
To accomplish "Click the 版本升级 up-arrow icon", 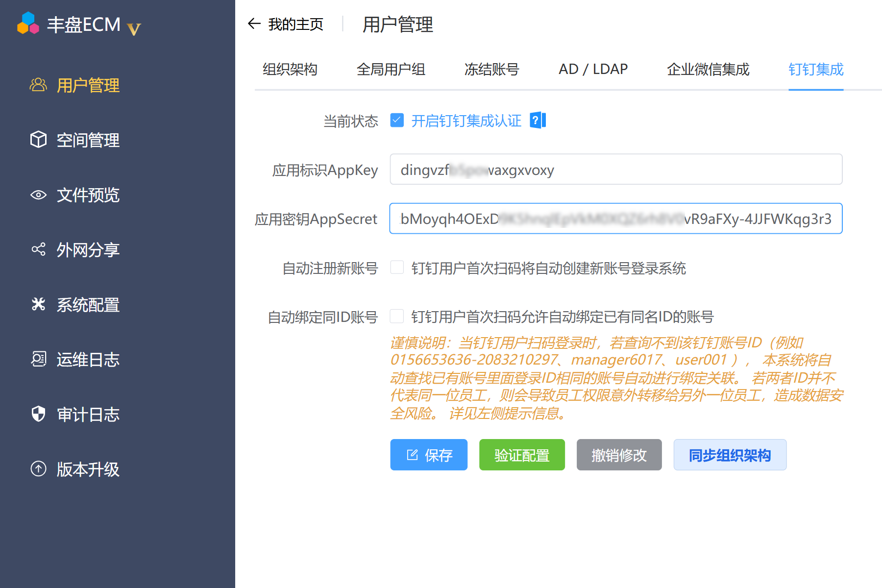I will point(38,469).
